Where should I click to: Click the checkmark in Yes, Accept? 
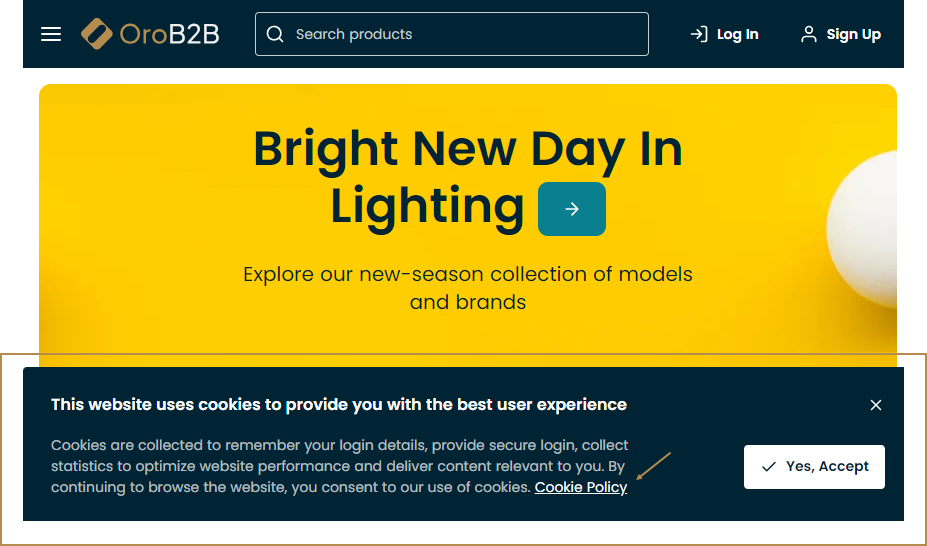[x=769, y=467]
